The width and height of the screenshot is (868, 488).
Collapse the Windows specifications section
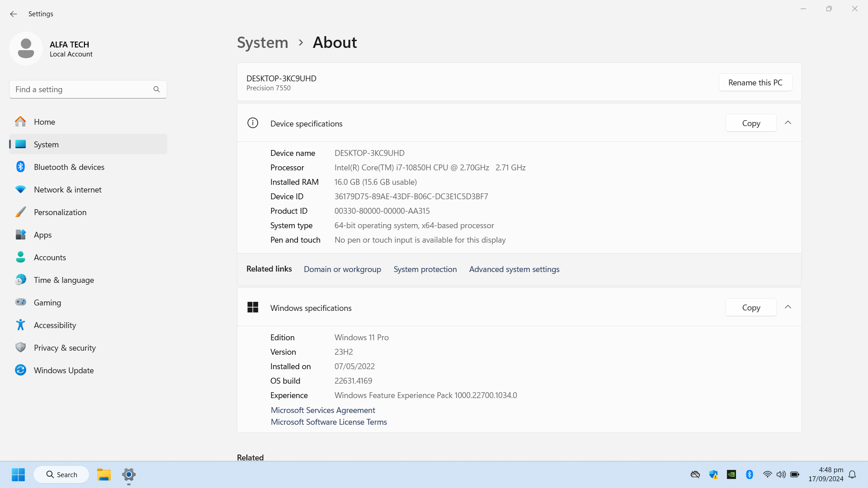point(788,307)
